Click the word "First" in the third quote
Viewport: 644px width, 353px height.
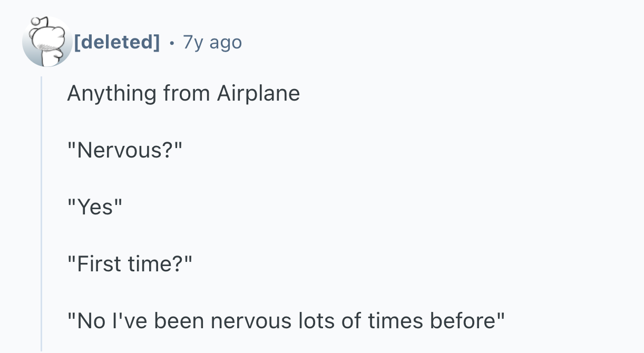click(99, 263)
